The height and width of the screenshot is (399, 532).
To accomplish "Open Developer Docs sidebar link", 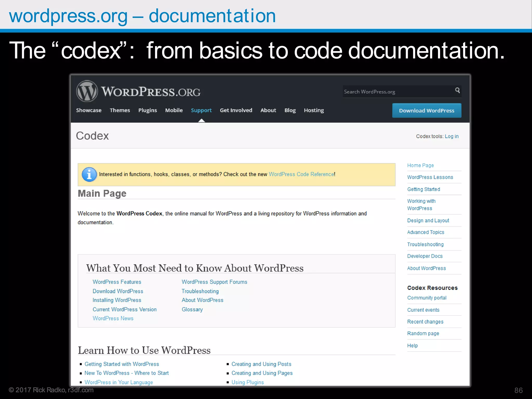I will (425, 256).
